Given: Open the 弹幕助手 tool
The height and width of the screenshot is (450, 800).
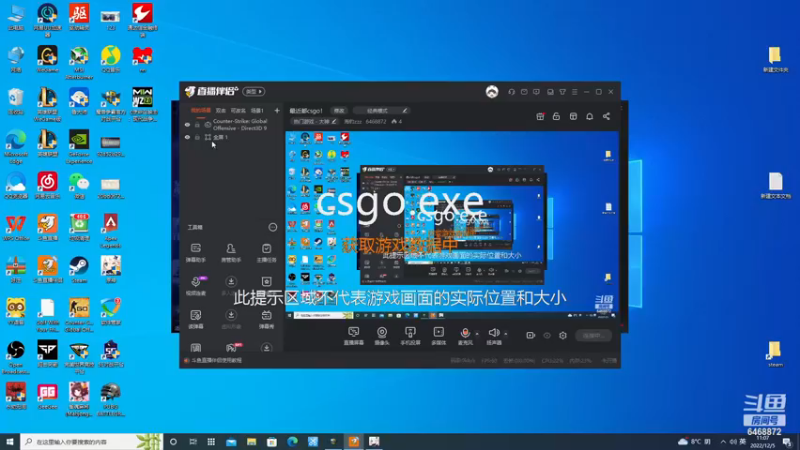Looking at the screenshot, I should click(195, 253).
